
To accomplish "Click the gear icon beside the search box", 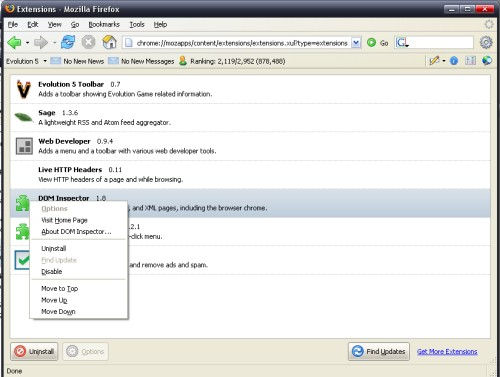I will pyautogui.click(x=486, y=43).
